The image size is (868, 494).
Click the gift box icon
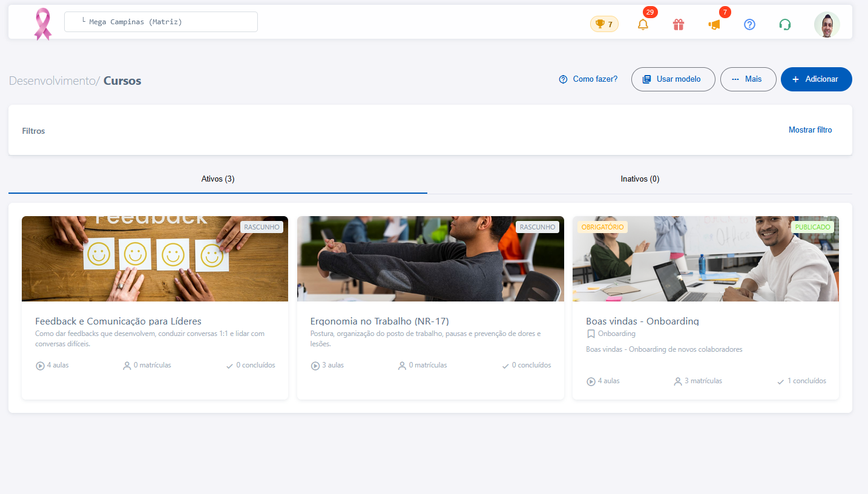point(679,24)
